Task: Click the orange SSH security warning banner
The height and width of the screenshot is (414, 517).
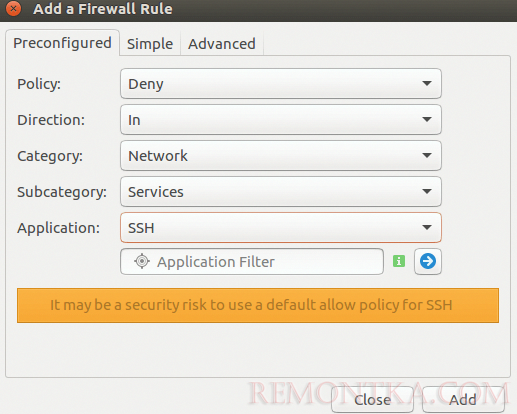Action: 258,305
